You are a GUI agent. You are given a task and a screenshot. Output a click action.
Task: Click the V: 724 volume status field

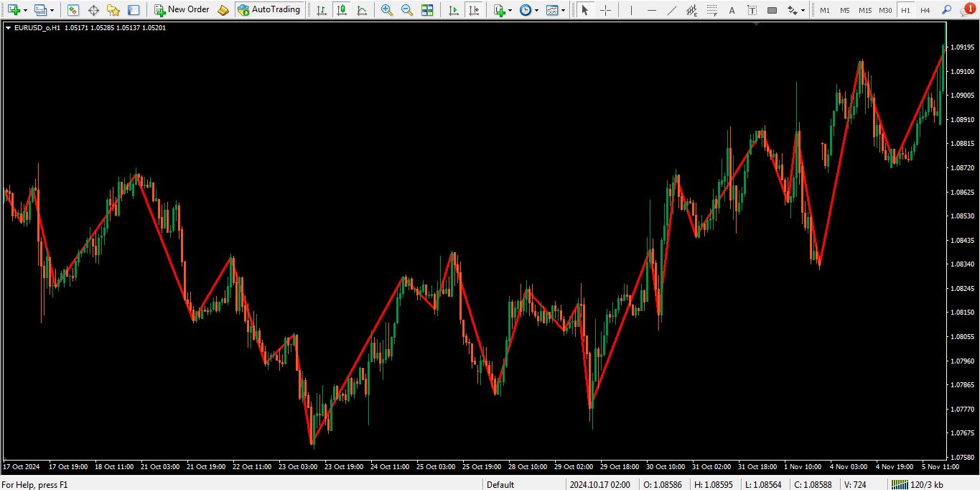855,484
